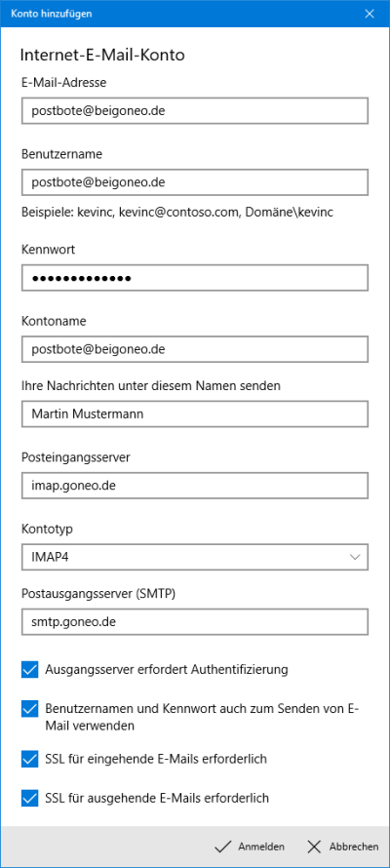Disable SSL für eingehende E-Mails

(29, 759)
